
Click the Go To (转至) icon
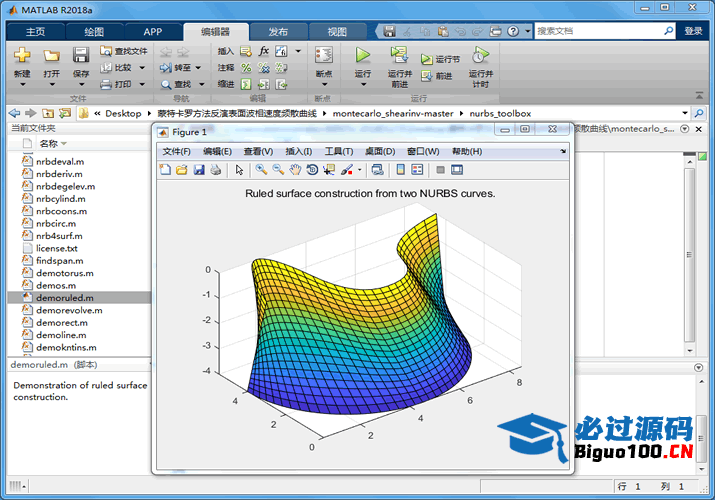[x=166, y=67]
